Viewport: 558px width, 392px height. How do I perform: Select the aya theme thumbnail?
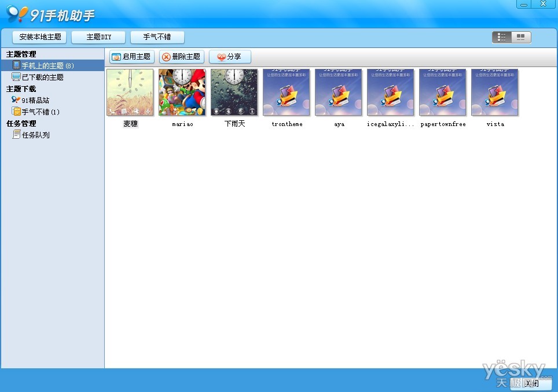click(339, 93)
